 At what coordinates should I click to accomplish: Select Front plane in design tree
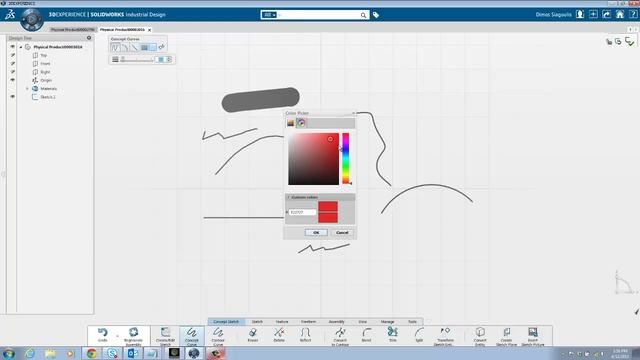point(45,64)
